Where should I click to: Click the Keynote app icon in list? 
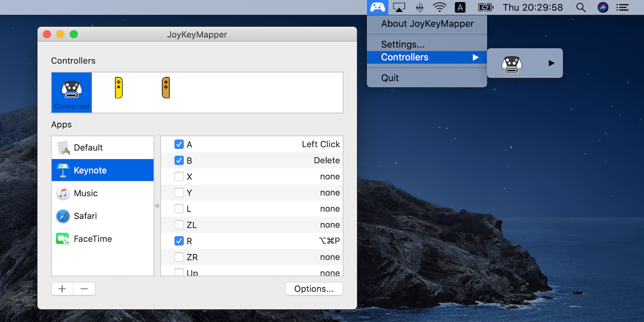[x=63, y=170]
